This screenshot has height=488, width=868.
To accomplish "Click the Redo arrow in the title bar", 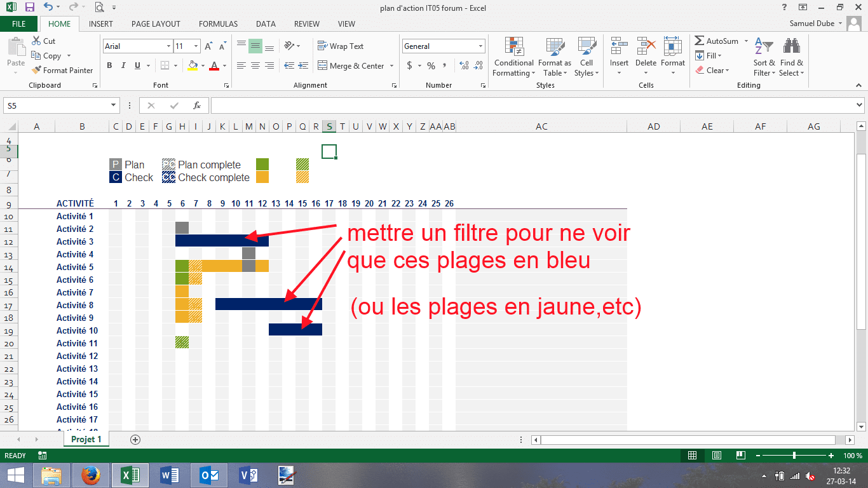I will [73, 8].
